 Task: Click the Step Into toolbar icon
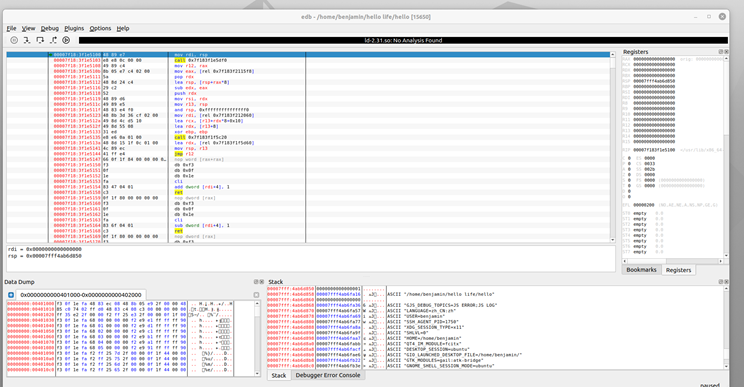tap(27, 40)
